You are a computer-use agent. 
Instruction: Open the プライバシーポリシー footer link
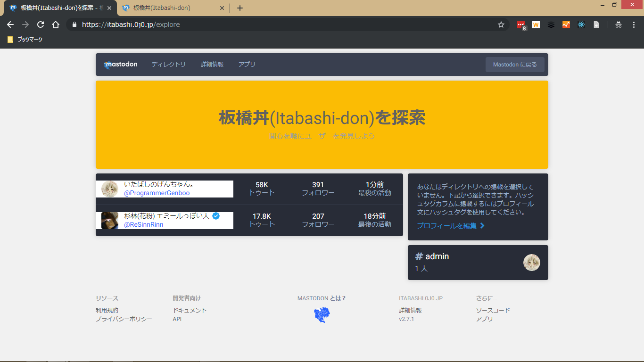pos(124,319)
